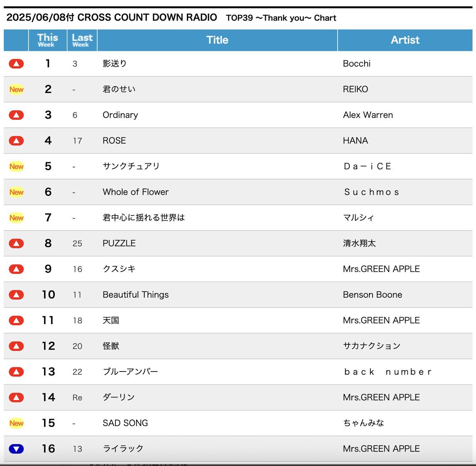
Task: Select the song title 君中心に揺れる世界は
Action: pos(144,218)
